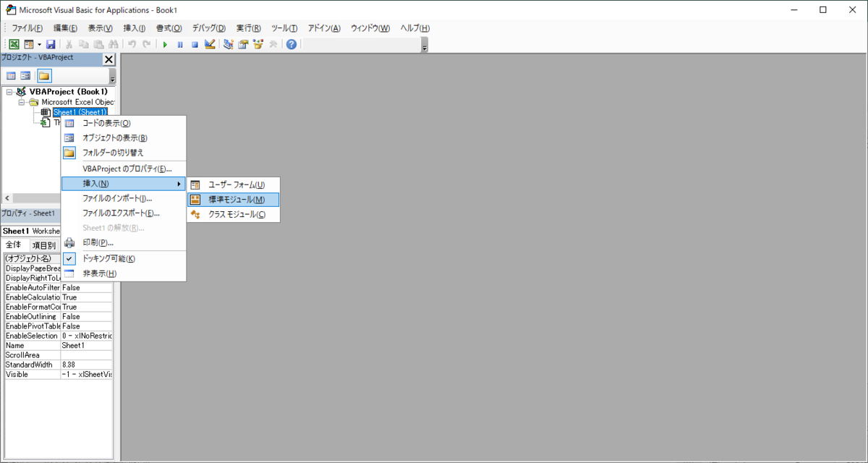
Task: Choose コードの表示(O) in the context menu
Action: coord(123,123)
